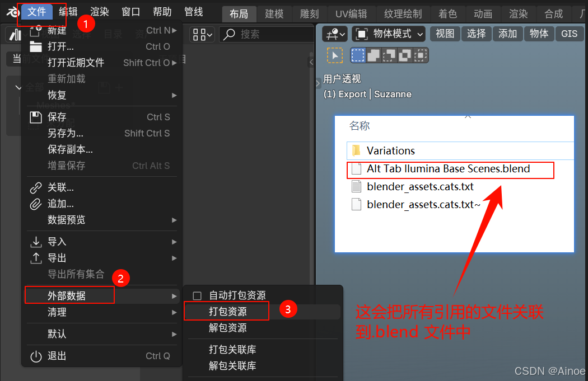Open the 物体 menu in the viewport header

tap(539, 34)
